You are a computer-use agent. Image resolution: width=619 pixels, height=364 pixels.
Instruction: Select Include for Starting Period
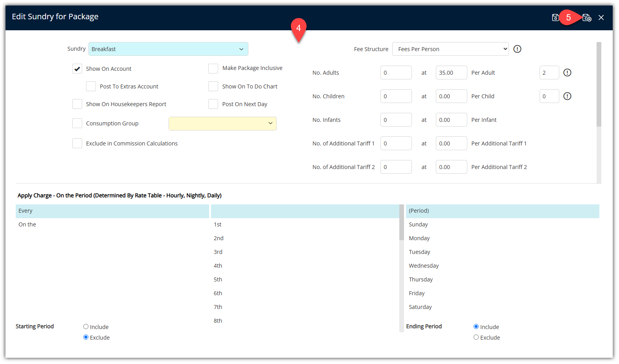[x=86, y=327]
